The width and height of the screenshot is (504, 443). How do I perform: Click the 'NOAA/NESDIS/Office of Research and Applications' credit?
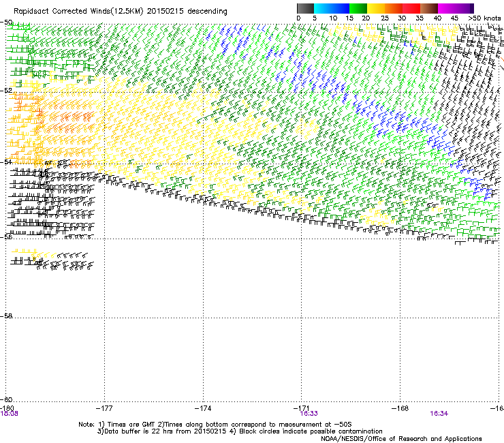pyautogui.click(x=401, y=438)
